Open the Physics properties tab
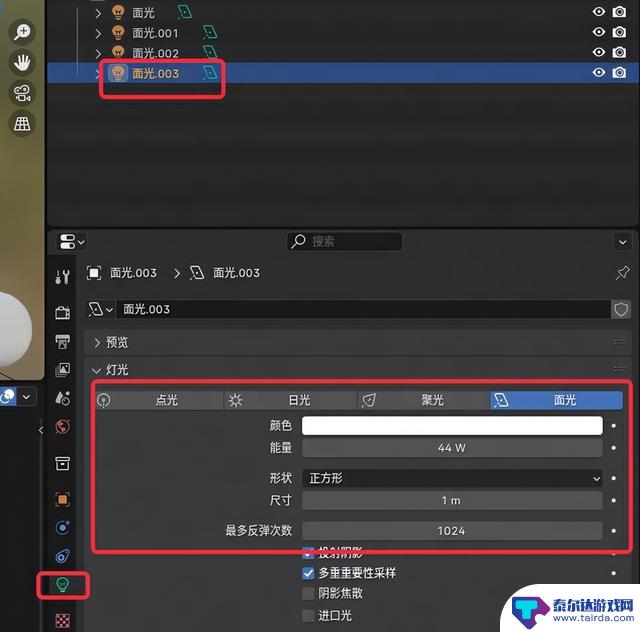Viewport: 640px width, 632px height. pyautogui.click(x=62, y=527)
